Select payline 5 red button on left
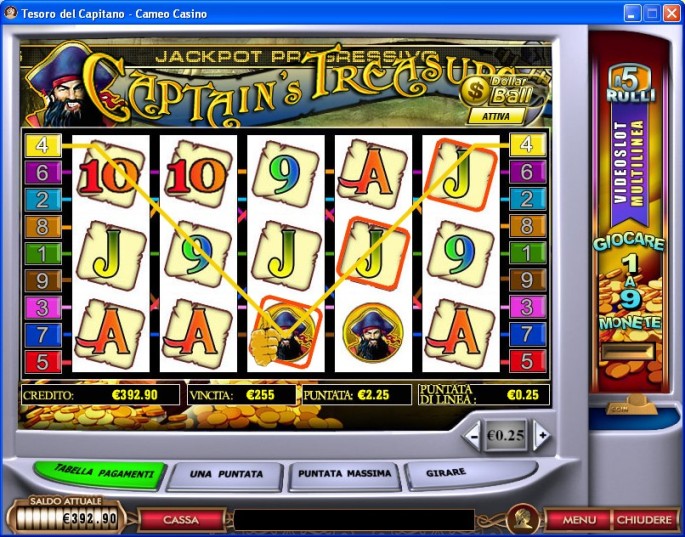Viewport: 685px width, 537px height. click(43, 362)
